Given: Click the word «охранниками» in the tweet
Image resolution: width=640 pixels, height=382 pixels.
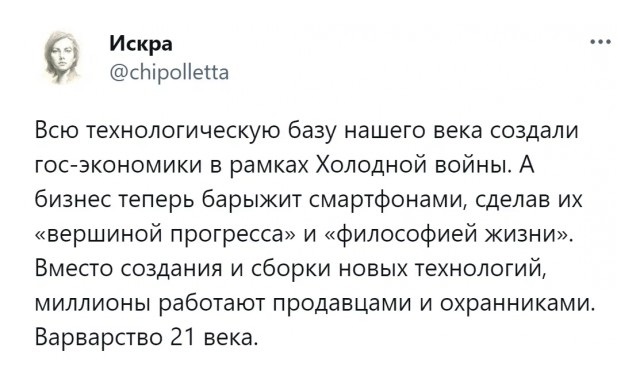Looking at the screenshot, I should pyautogui.click(x=516, y=304).
